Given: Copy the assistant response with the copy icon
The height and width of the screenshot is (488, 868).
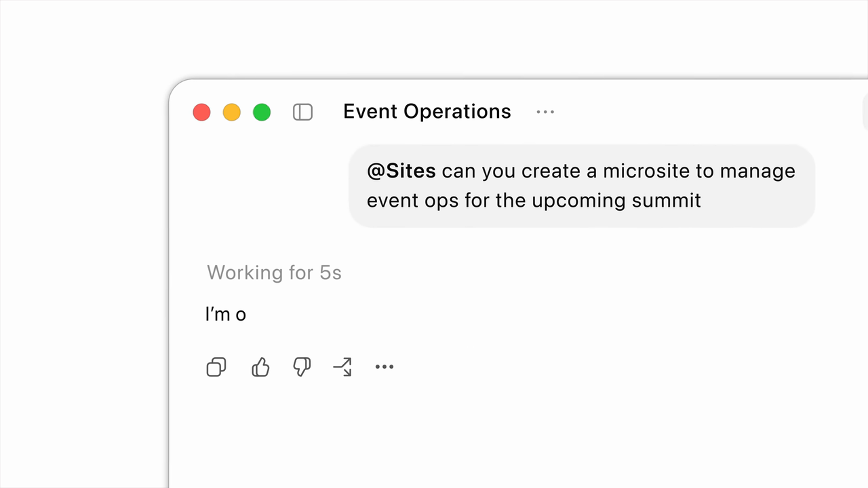Looking at the screenshot, I should [x=216, y=367].
